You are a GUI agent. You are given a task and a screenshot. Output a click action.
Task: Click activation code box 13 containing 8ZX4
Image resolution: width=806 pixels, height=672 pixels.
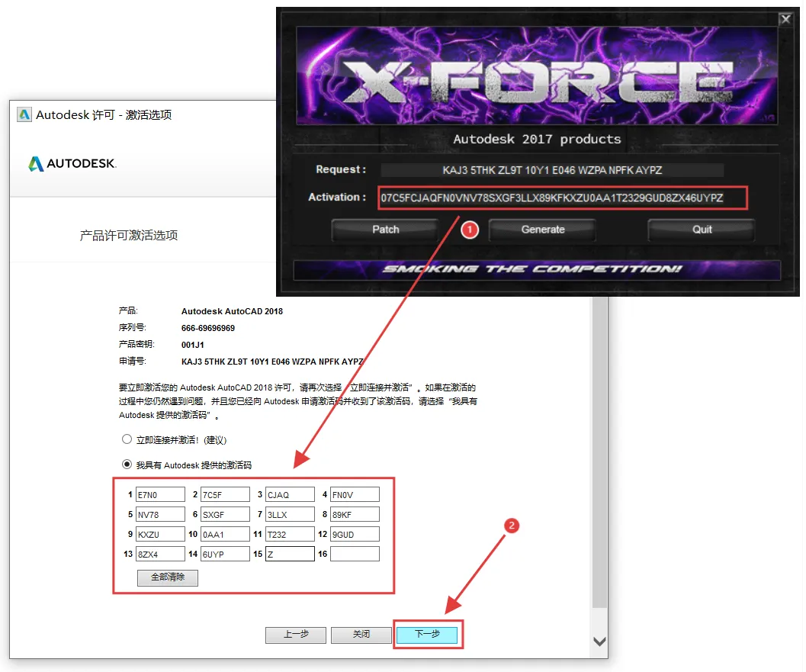point(160,554)
